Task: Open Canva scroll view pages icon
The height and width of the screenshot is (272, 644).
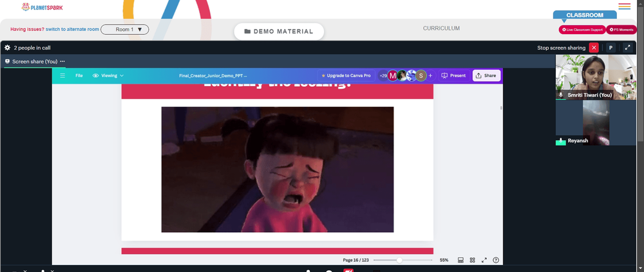Action: tap(460, 260)
